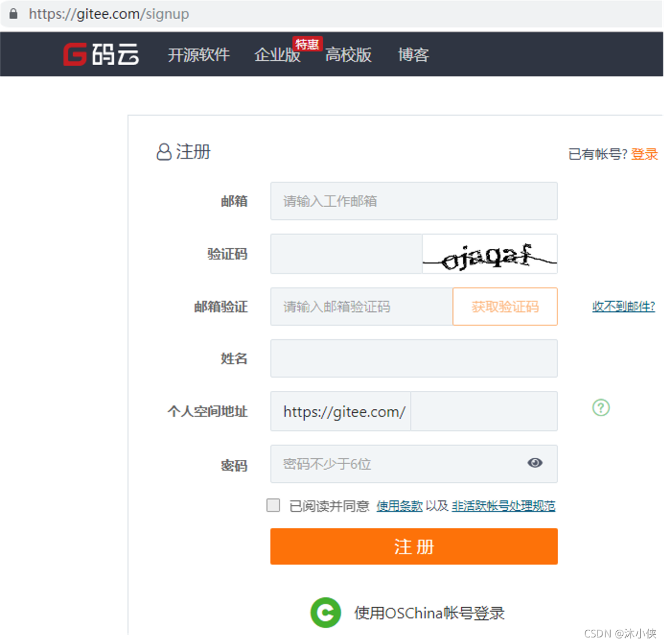Click the OSChina green circle icon
665x644 pixels.
coord(326,613)
